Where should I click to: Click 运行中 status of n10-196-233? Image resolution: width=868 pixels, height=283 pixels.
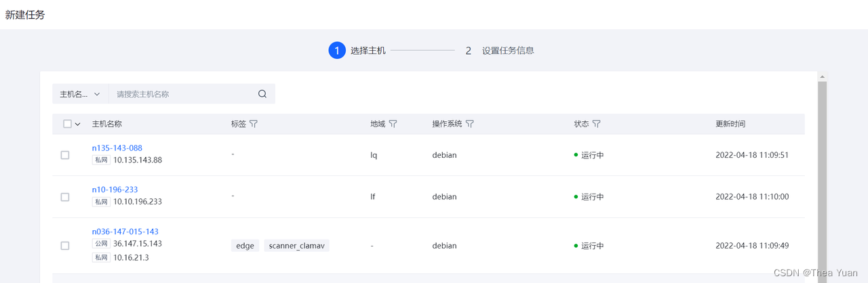click(589, 197)
